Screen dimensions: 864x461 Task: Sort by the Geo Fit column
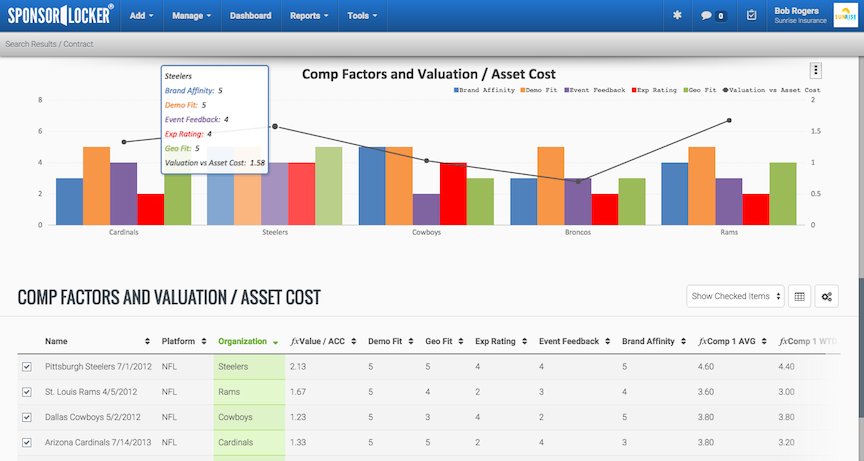point(444,341)
